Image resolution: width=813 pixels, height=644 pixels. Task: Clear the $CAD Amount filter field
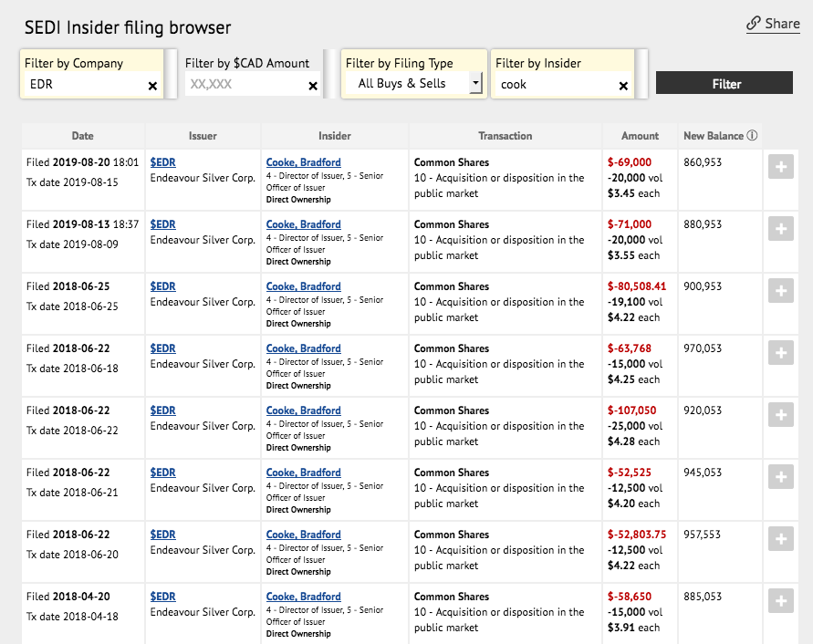(313, 86)
